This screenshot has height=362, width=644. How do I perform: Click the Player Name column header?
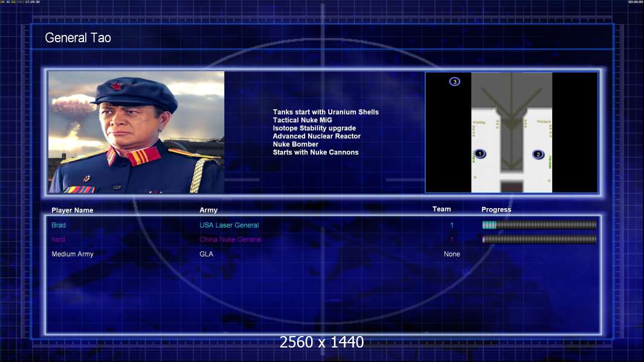(x=72, y=211)
